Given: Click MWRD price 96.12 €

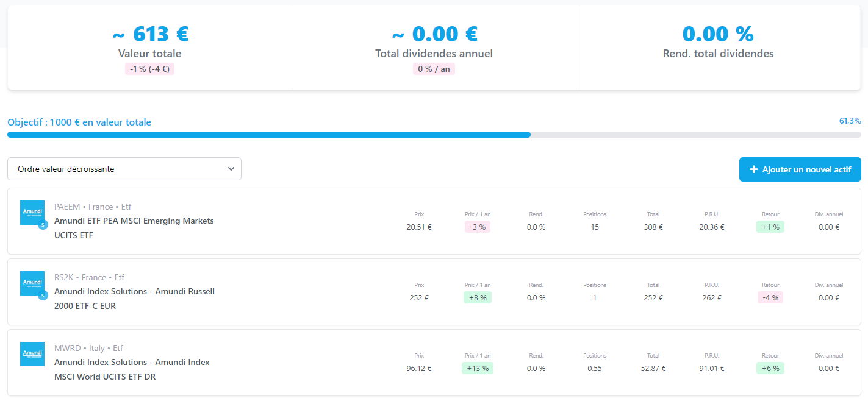Looking at the screenshot, I should [x=419, y=369].
